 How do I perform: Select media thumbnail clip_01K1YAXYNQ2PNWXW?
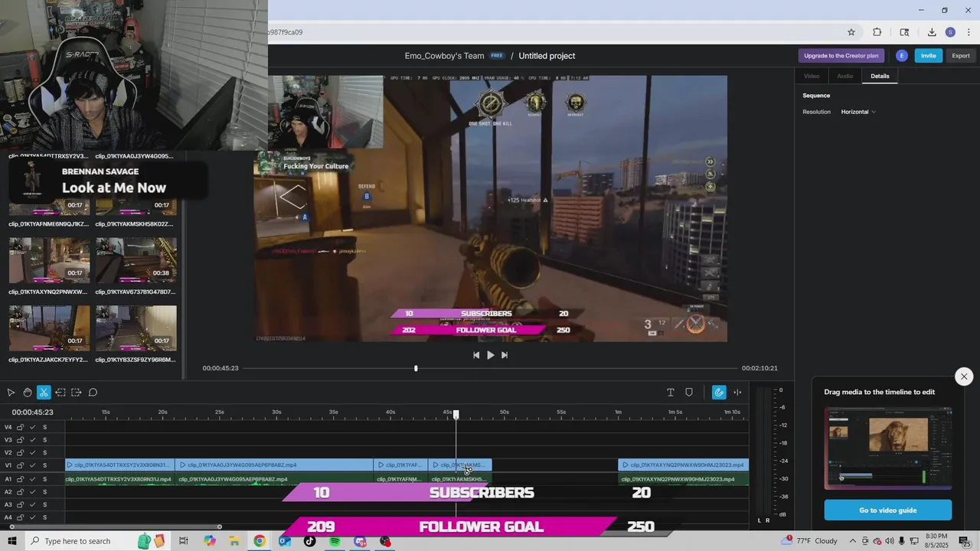[49, 261]
